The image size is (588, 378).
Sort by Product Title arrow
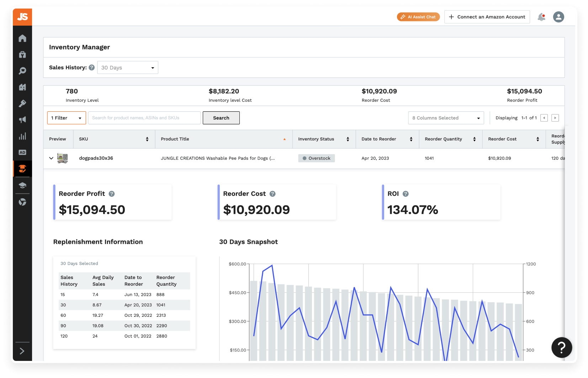coord(285,139)
